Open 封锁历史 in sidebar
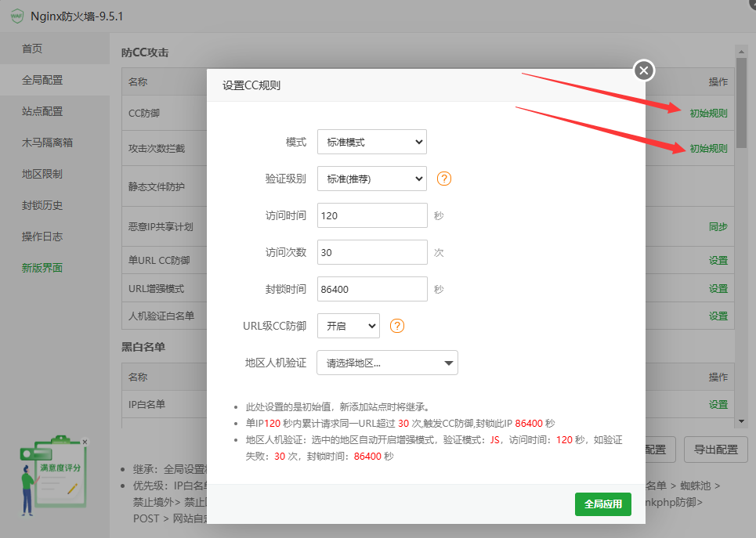 point(42,205)
